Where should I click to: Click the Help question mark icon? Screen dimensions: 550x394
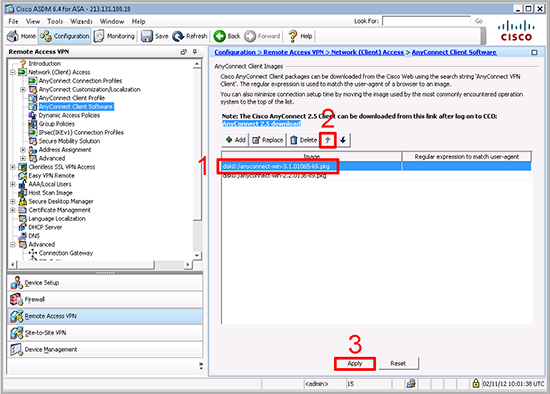(293, 36)
